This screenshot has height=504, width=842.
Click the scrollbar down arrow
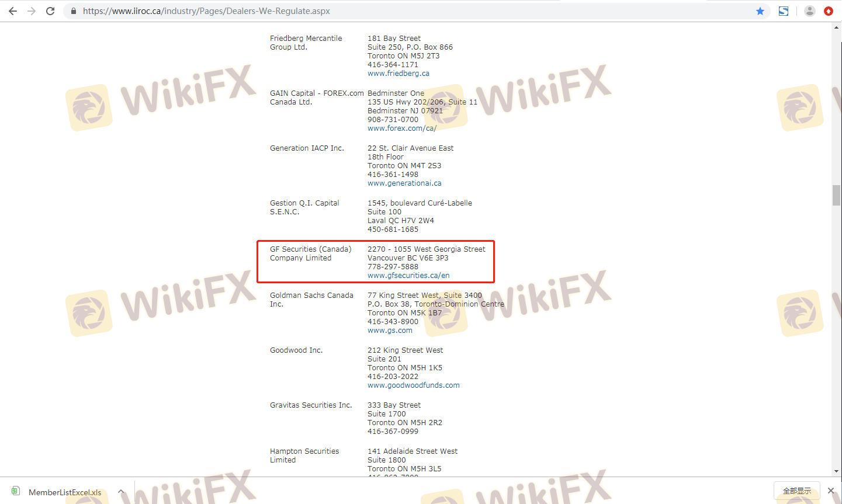pyautogui.click(x=836, y=471)
